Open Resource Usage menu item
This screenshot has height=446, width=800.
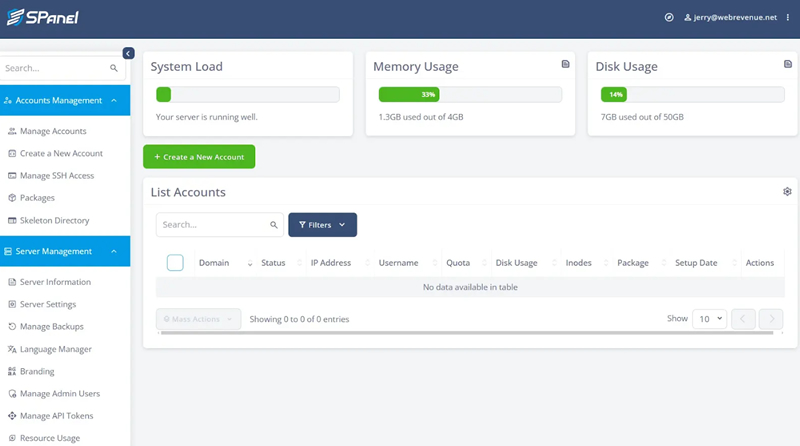pyautogui.click(x=50, y=438)
